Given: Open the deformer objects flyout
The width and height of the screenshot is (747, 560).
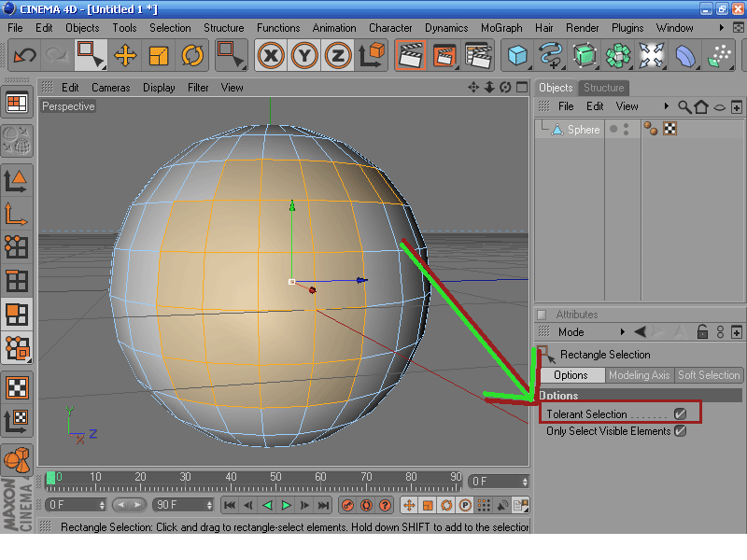Looking at the screenshot, I should pyautogui.click(x=684, y=56).
